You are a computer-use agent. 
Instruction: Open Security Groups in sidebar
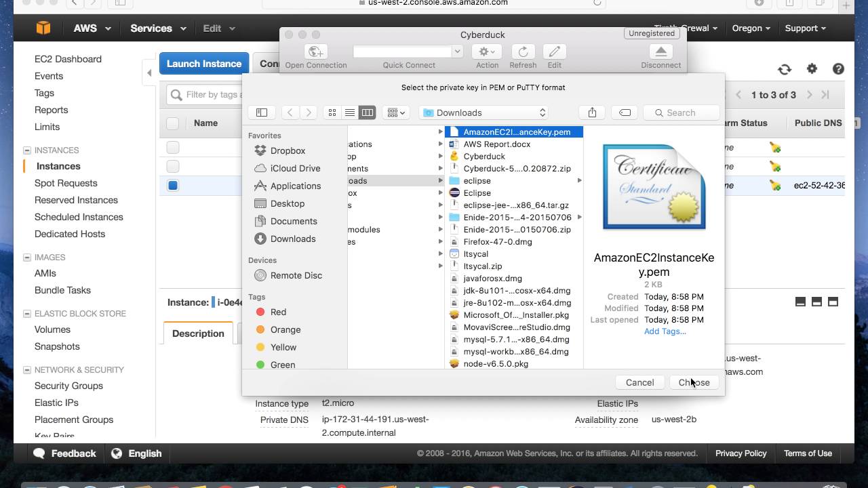[68, 386]
